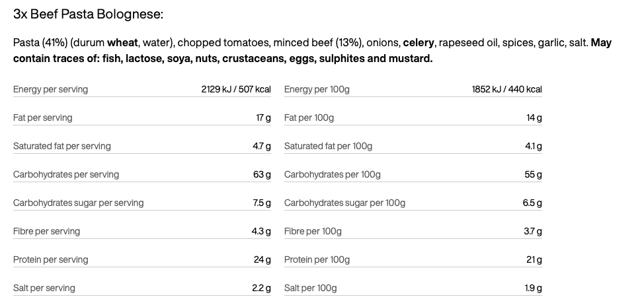
Task: Click the "Carbohydrates per serving" label
Action: click(x=66, y=174)
